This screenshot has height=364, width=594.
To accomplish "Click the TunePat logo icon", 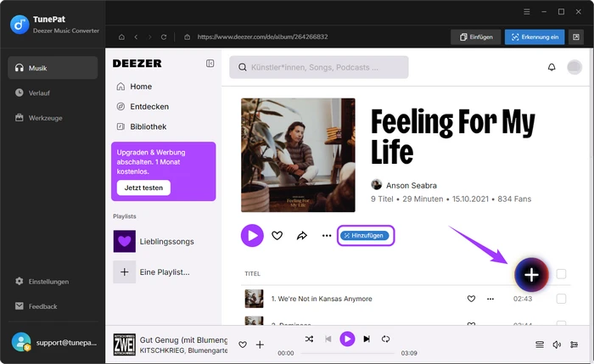I will 20,25.
